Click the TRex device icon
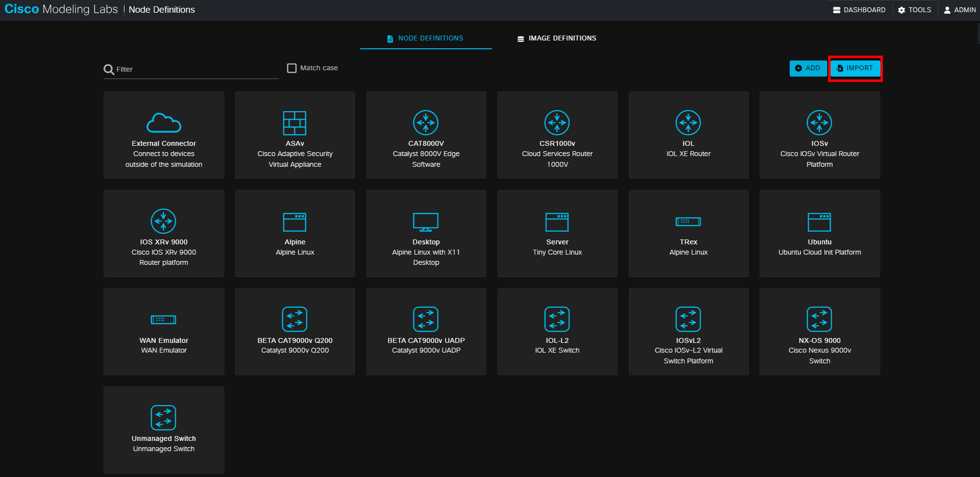The height and width of the screenshot is (477, 980). (688, 222)
